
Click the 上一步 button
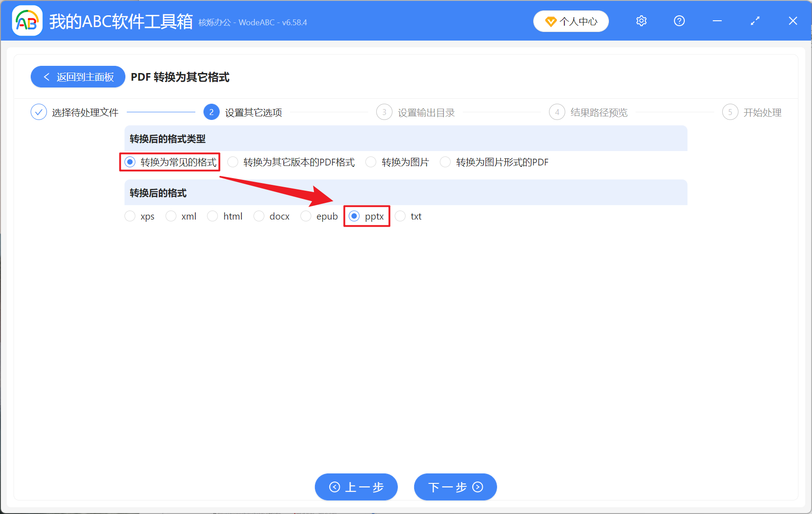pos(356,487)
